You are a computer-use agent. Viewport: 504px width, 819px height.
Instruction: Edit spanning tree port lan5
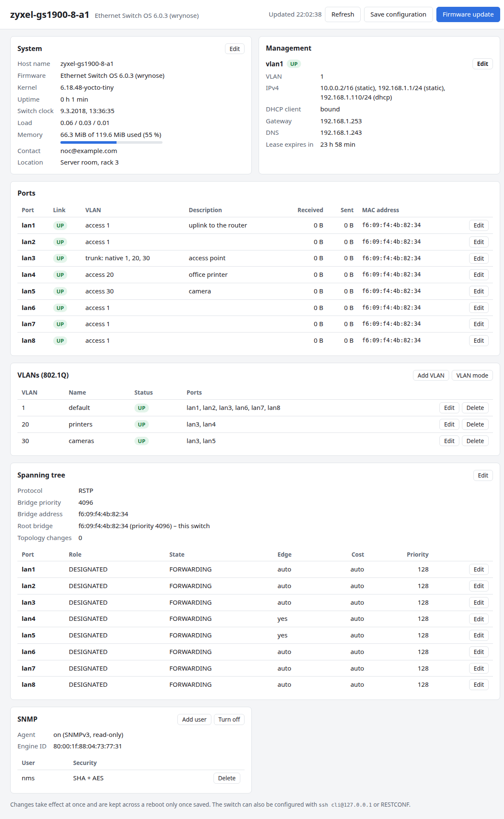pyautogui.click(x=478, y=635)
